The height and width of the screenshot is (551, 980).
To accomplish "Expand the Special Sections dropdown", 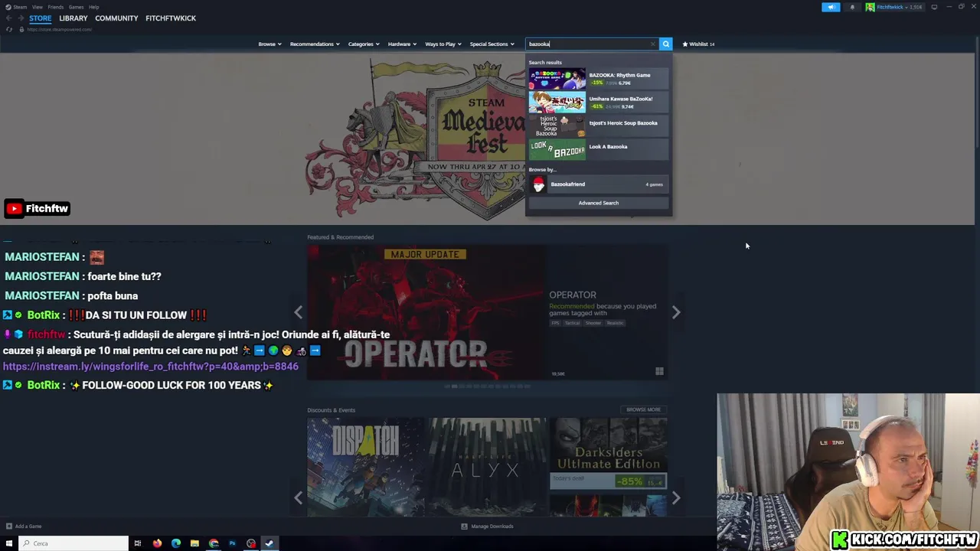I will 492,44.
